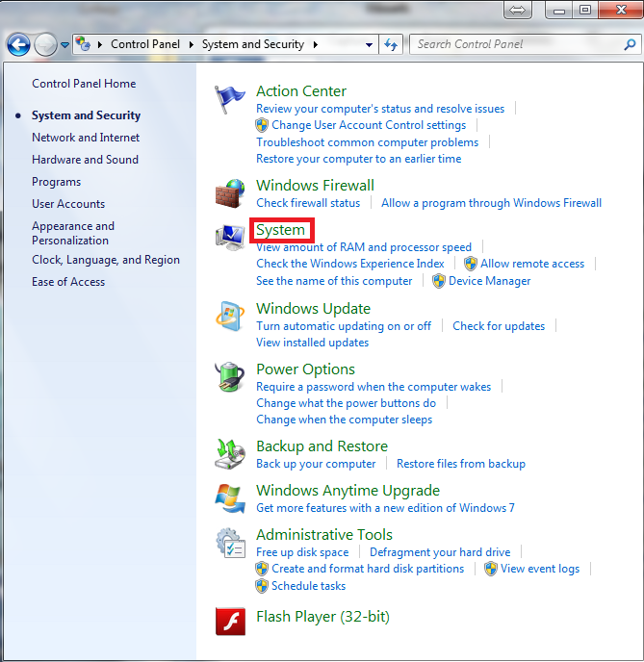This screenshot has height=662, width=644.
Task: Expand the arrow before Control Panel breadcrumb
Action: (100, 44)
